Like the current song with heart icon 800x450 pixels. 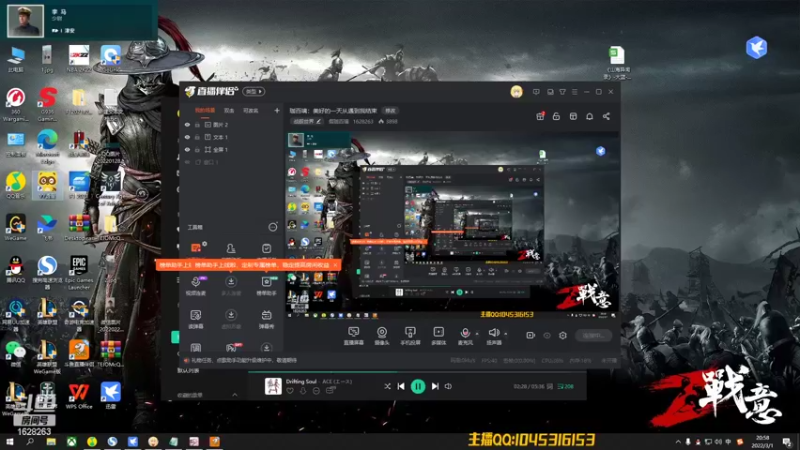[x=290, y=391]
